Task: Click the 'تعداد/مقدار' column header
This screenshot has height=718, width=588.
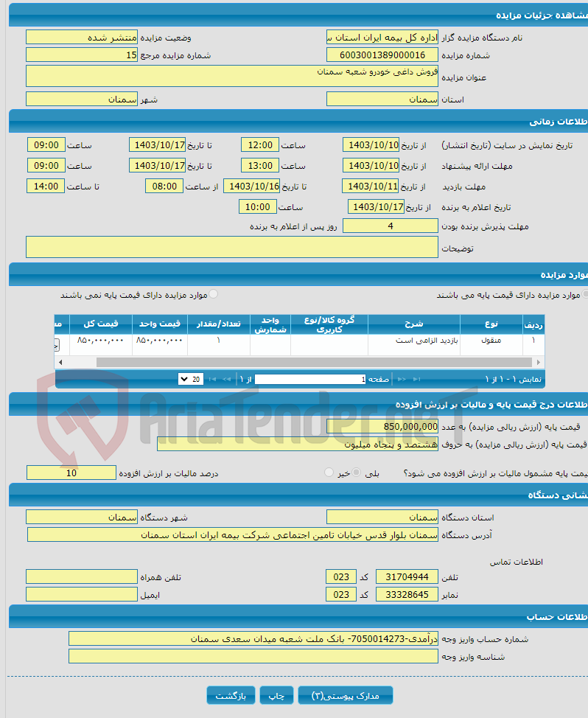Action: coord(219,324)
